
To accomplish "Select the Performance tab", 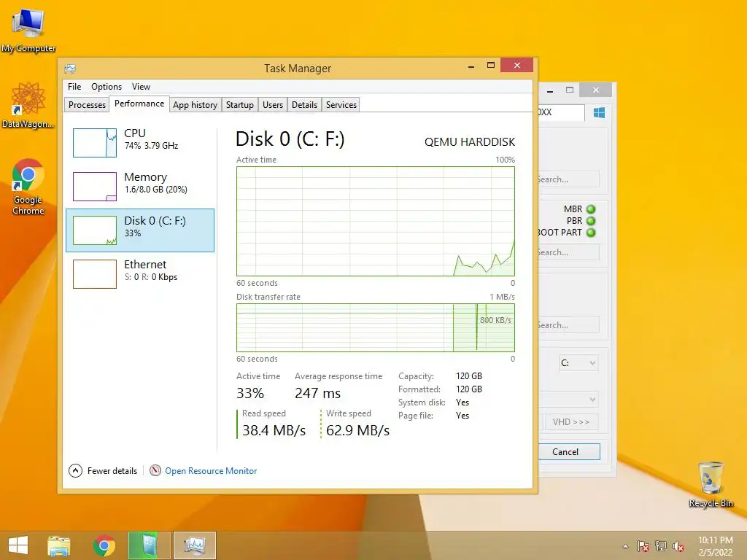I will (x=139, y=104).
